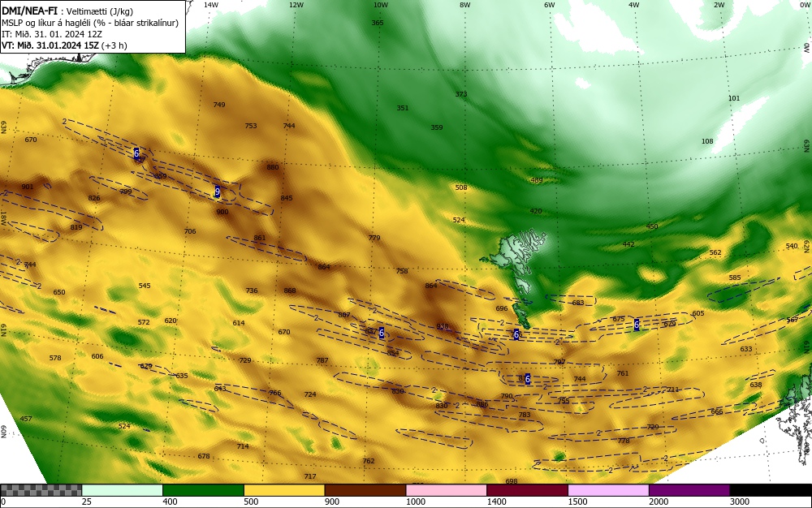Screen dimensions: 812x508
Task: Pick the maroon 1400–1500 legend swatch
Action: [x=527, y=490]
